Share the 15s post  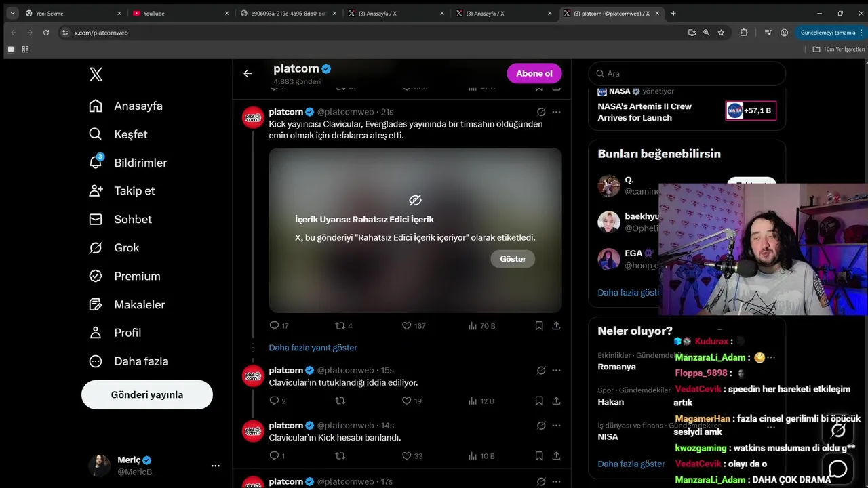pos(556,401)
